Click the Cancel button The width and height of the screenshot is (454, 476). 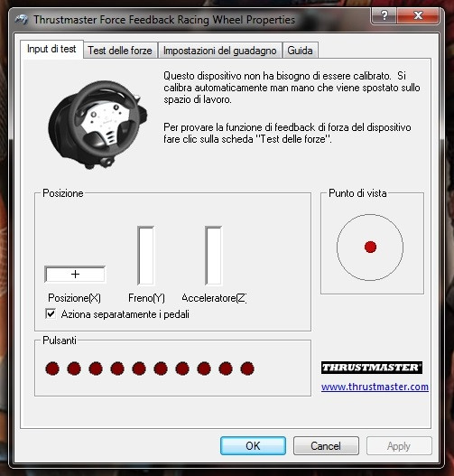point(326,445)
